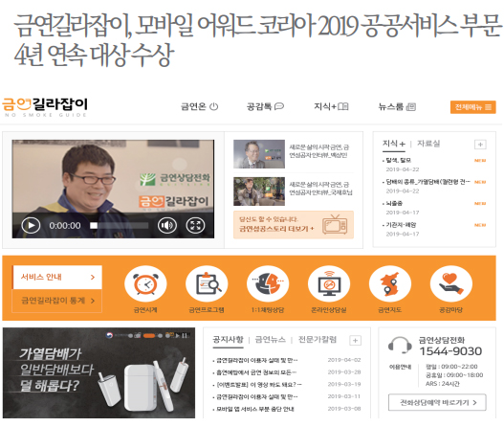The width and height of the screenshot is (504, 427).
Task: Expand the 지식+ panel with its plus button
Action: [x=480, y=145]
